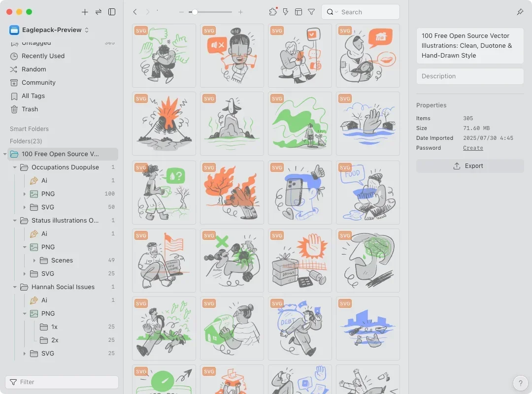Click the Create password link

[x=473, y=148]
